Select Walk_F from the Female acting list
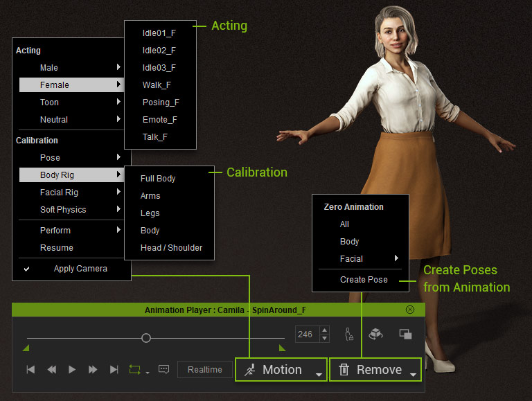The height and width of the screenshot is (401, 532). 157,85
